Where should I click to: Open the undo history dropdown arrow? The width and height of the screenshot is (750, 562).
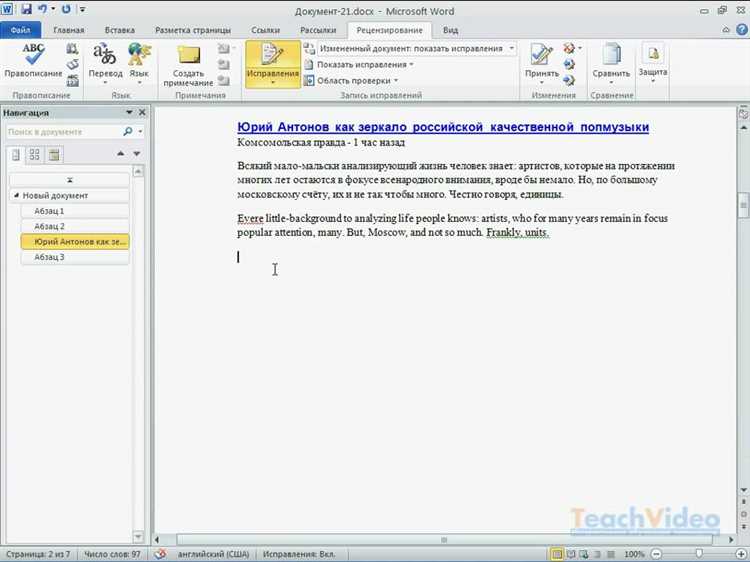click(x=53, y=9)
